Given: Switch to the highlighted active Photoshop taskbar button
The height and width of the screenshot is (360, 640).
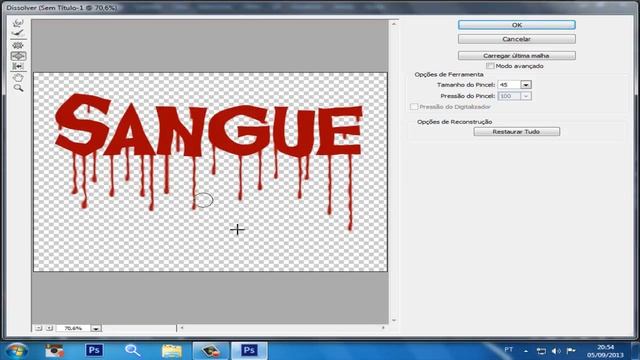Looking at the screenshot, I should click(249, 351).
